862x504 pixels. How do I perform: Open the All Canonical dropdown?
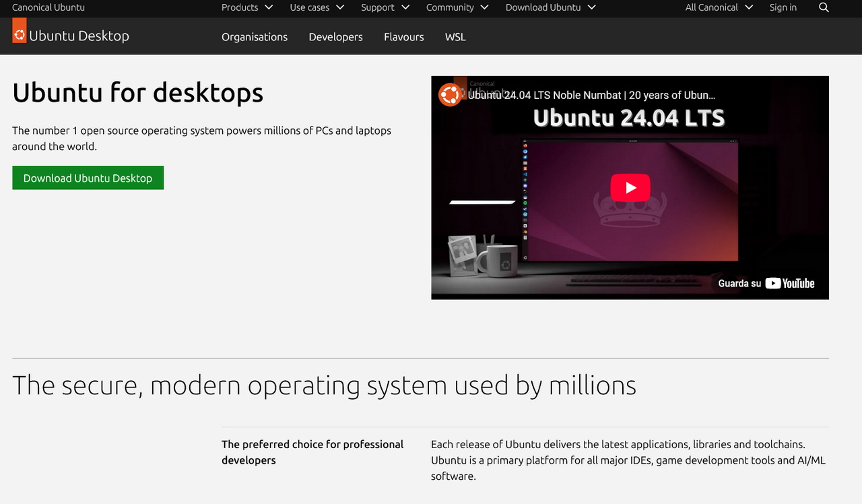click(718, 7)
